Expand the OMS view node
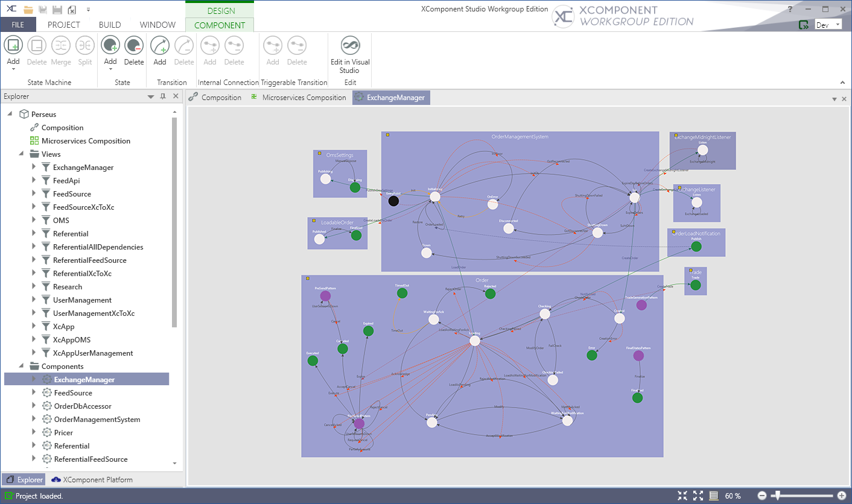This screenshot has width=852, height=504. click(34, 221)
